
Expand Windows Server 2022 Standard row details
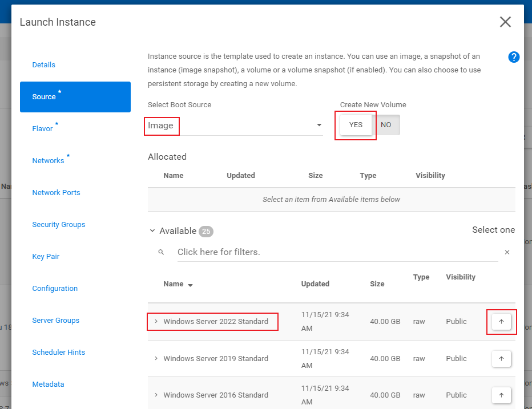[156, 321]
